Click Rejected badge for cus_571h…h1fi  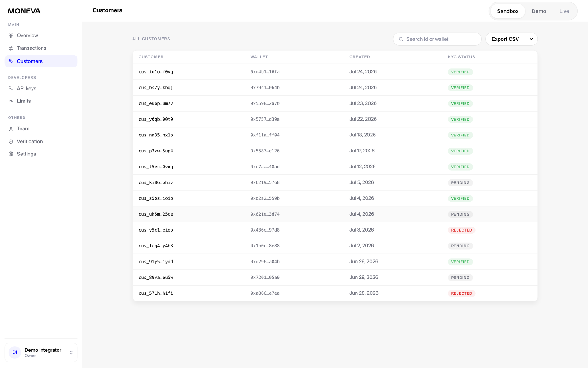click(462, 293)
